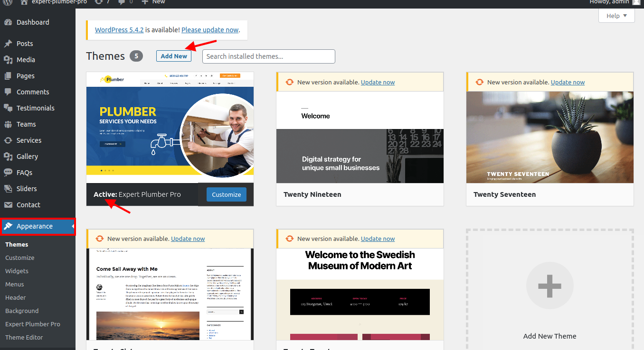644x350 pixels.
Task: Focus the Search installed themes field
Action: (269, 56)
